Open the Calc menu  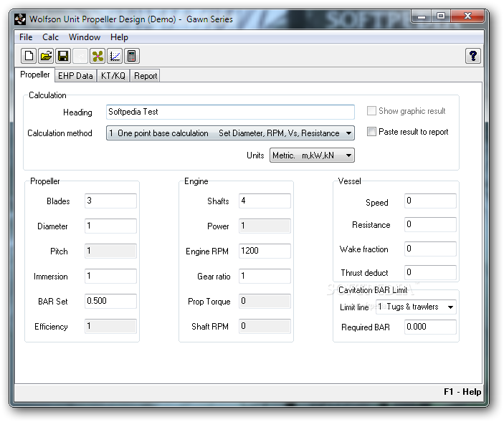(x=50, y=37)
